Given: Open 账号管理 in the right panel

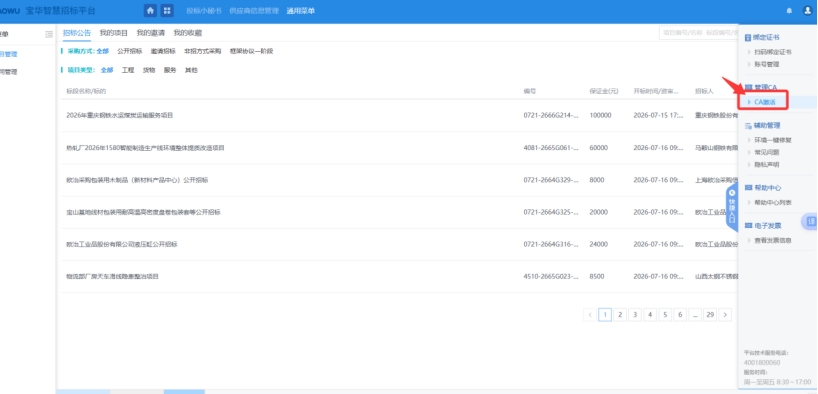Looking at the screenshot, I should pos(766,64).
